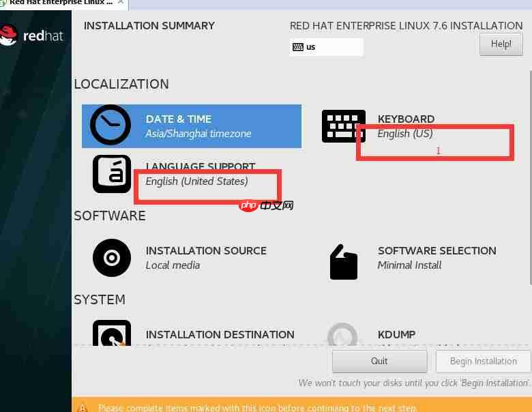This screenshot has height=412, width=532.
Task: Open the Language Support icon
Action: click(112, 174)
